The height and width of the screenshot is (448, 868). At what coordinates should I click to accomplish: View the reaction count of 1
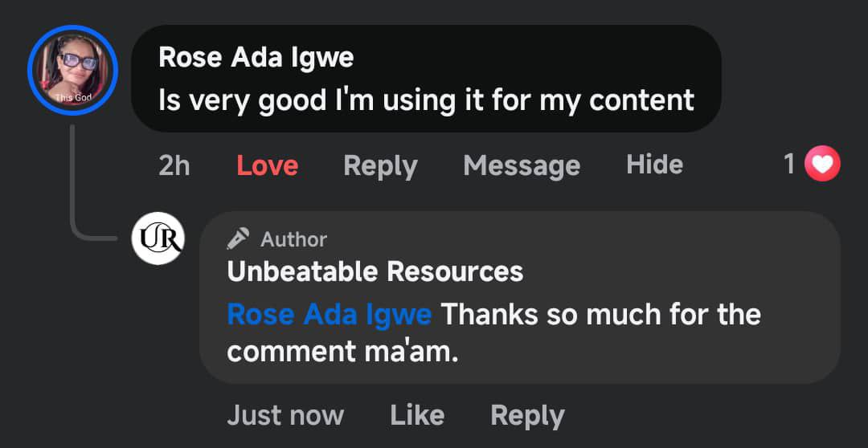pos(789,165)
